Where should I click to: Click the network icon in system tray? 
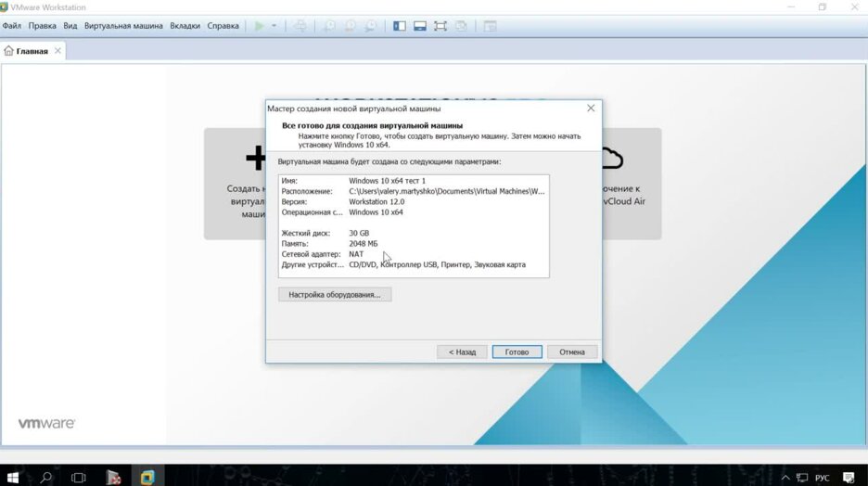point(802,478)
